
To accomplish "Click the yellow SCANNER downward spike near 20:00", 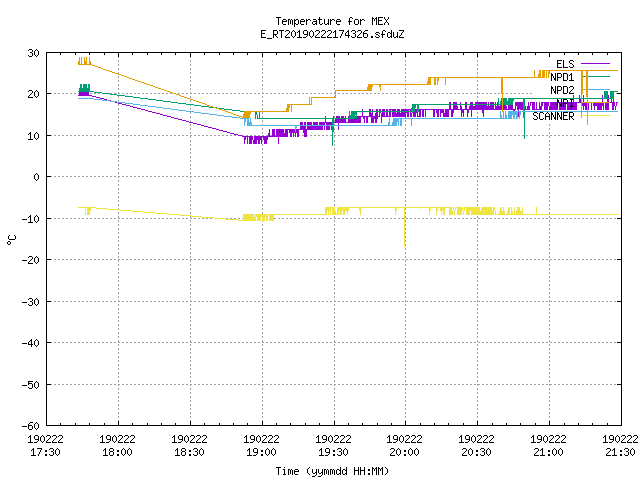I will [404, 229].
